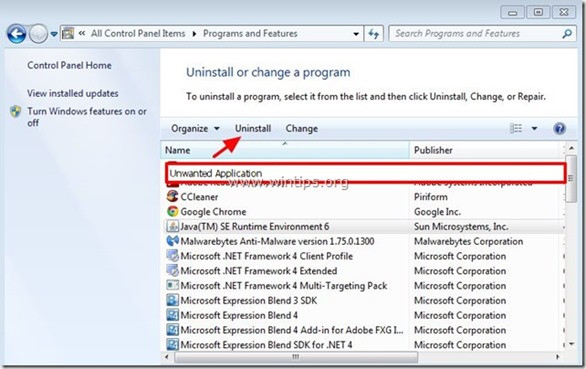Viewport: 586px width, 369px height.
Task: Open the recent pages dropdown arrow
Action: pos(54,34)
